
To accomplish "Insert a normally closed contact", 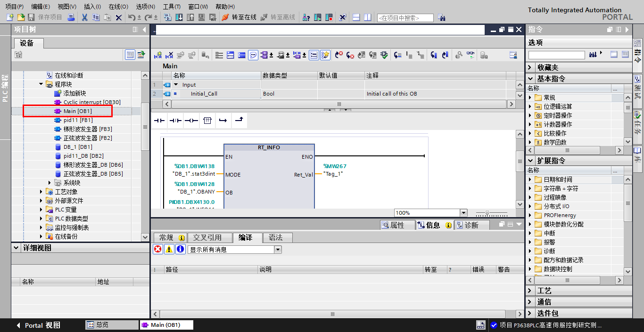I will click(176, 121).
